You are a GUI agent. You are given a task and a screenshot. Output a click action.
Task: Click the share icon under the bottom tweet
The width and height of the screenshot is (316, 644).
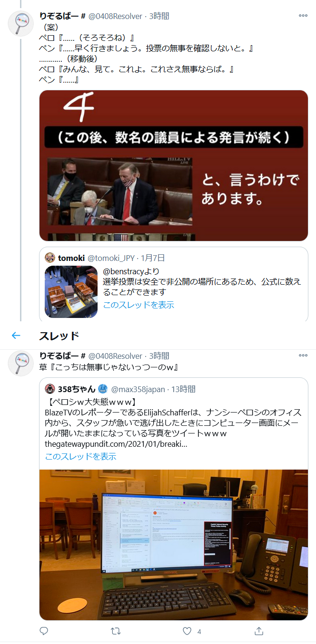[259, 631]
